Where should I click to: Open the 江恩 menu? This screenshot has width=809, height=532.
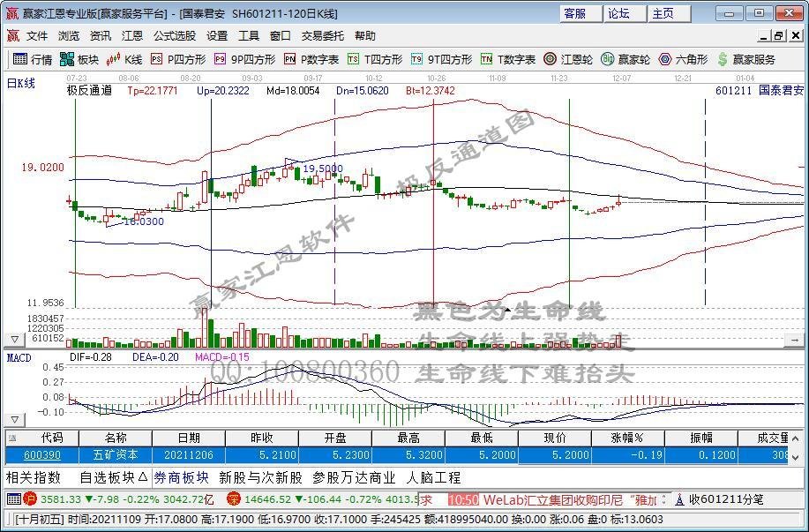pyautogui.click(x=132, y=35)
